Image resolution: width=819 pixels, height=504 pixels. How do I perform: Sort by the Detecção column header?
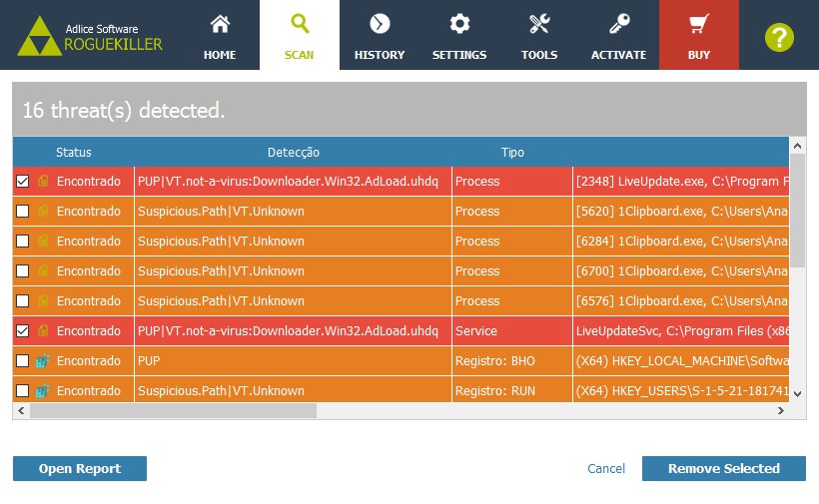point(293,153)
